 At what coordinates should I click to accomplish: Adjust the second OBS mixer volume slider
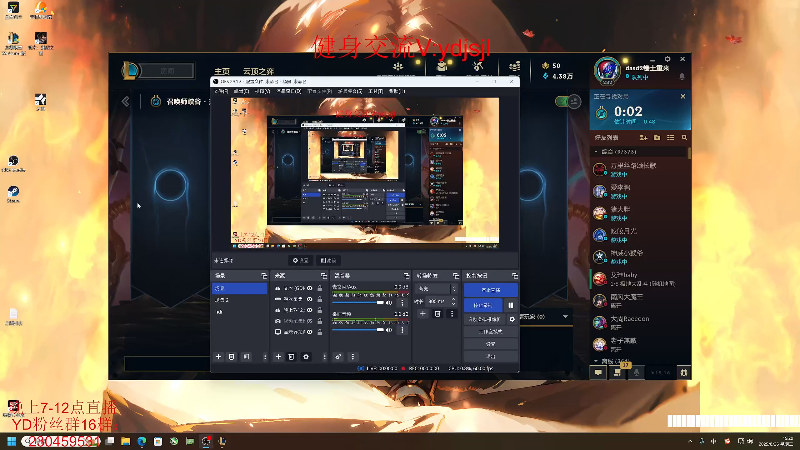(358, 330)
